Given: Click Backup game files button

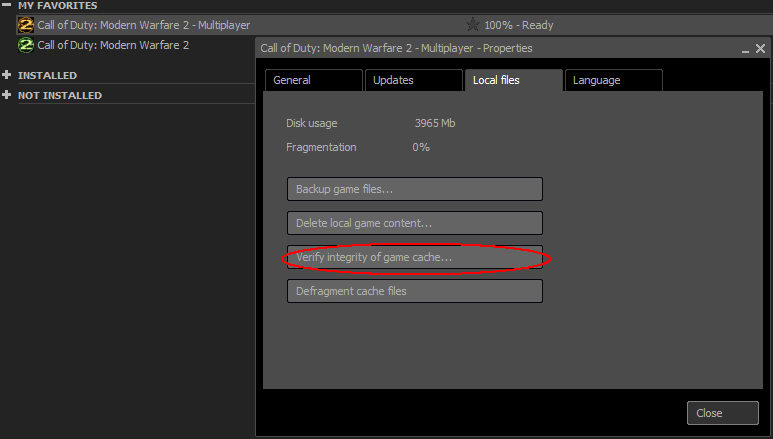Looking at the screenshot, I should point(415,189).
